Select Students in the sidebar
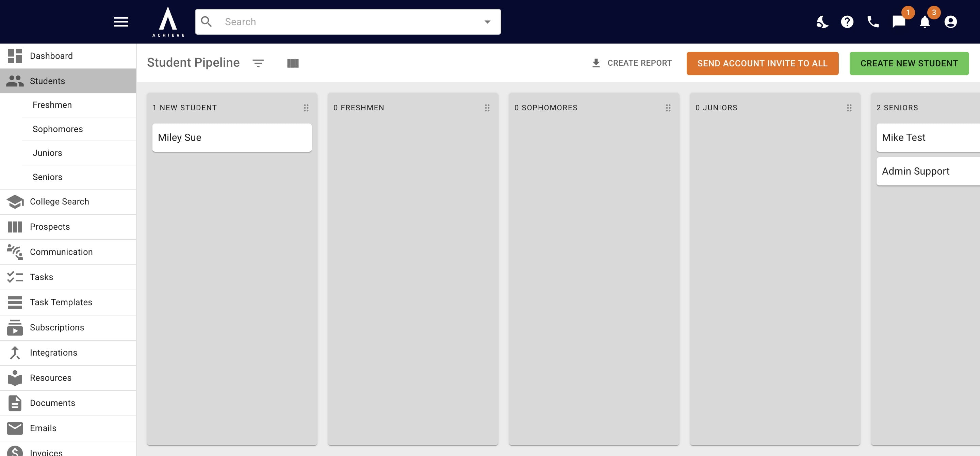 (68, 81)
